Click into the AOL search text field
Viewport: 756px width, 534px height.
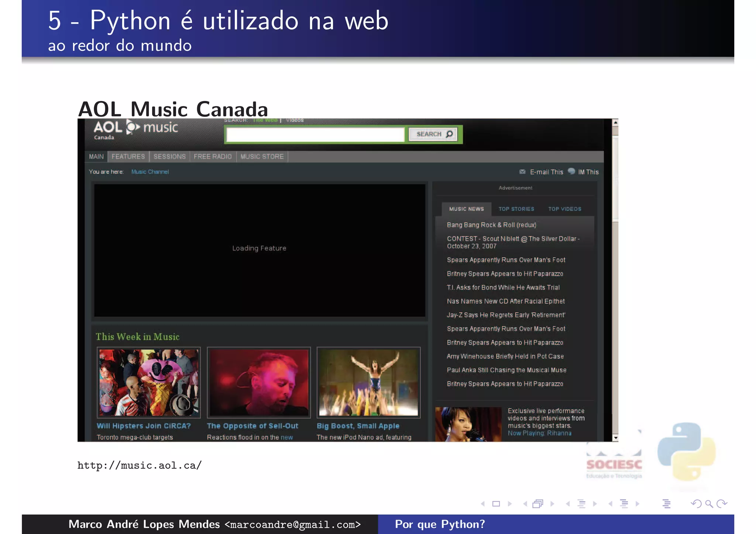(316, 135)
